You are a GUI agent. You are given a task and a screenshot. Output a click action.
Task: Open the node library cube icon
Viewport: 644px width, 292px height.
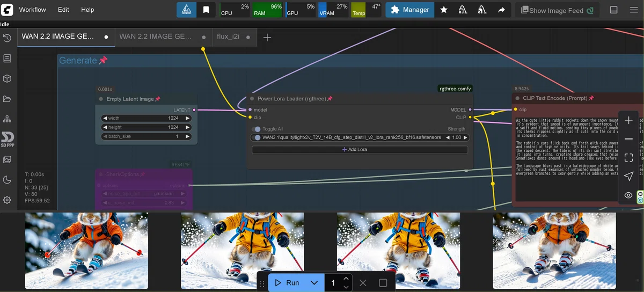point(7,78)
